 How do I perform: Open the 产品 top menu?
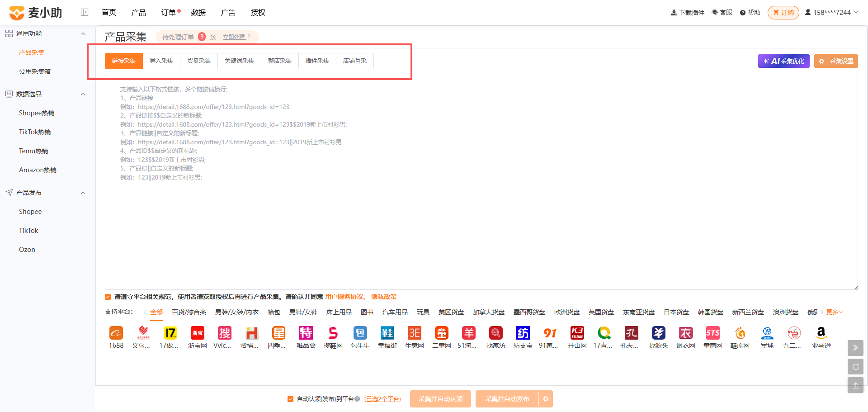(x=139, y=12)
